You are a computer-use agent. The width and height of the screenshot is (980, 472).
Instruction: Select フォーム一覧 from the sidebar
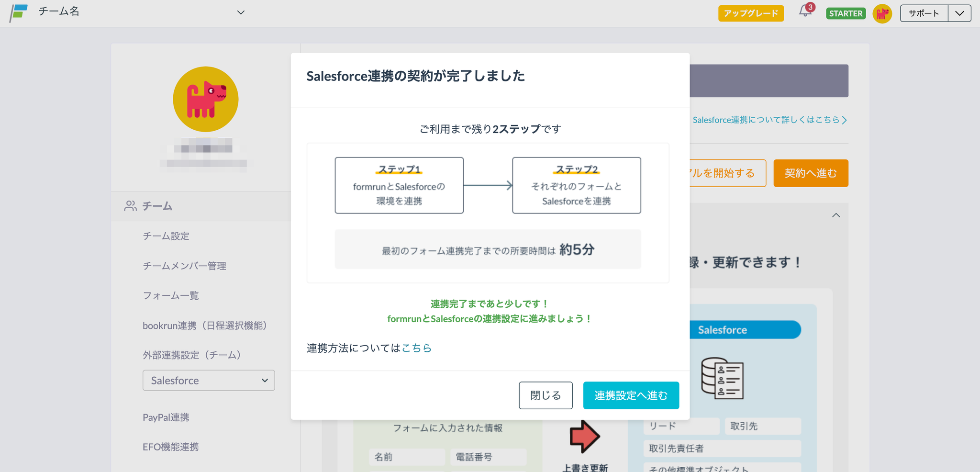[x=171, y=295]
